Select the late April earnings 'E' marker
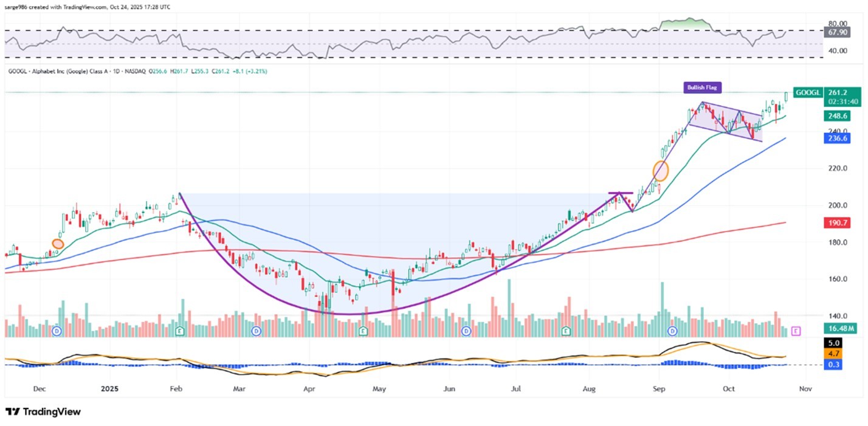This screenshot has width=868, height=426. (x=363, y=331)
